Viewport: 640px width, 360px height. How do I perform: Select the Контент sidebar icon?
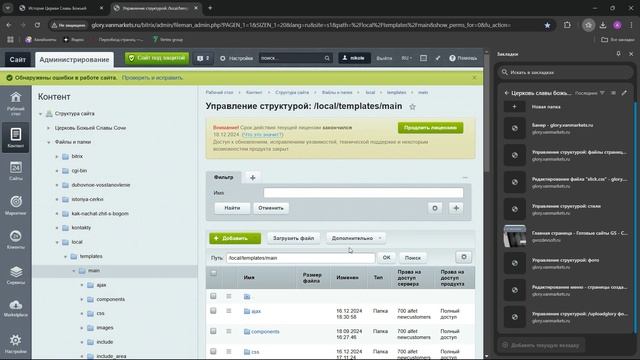pos(16,137)
